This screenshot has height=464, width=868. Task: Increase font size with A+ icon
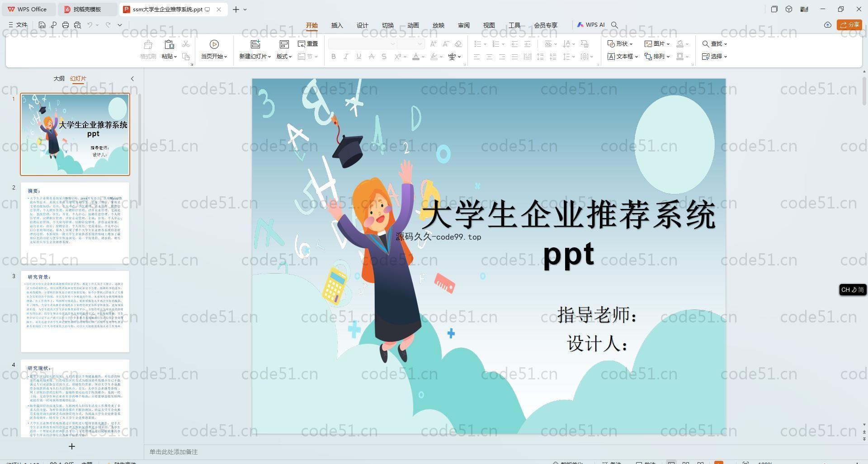tap(434, 44)
